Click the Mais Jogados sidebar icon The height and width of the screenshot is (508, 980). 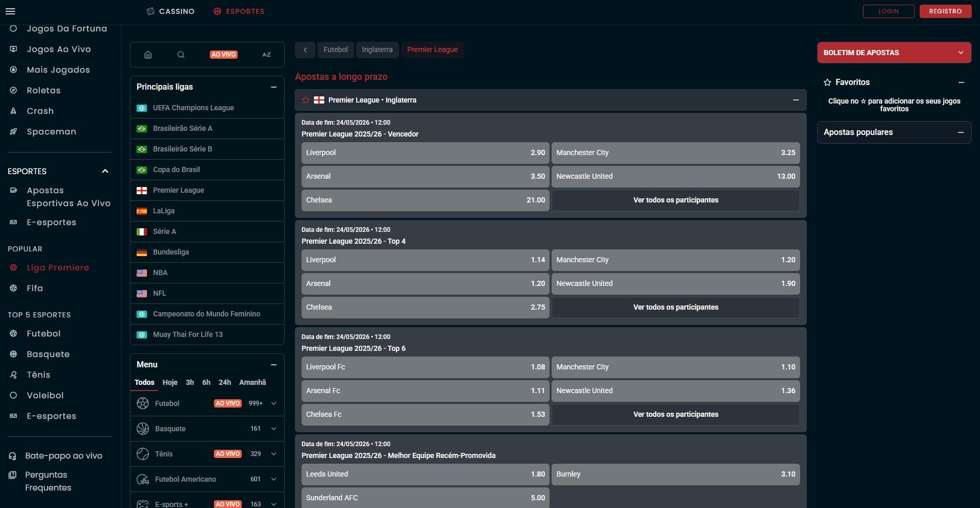click(13, 70)
